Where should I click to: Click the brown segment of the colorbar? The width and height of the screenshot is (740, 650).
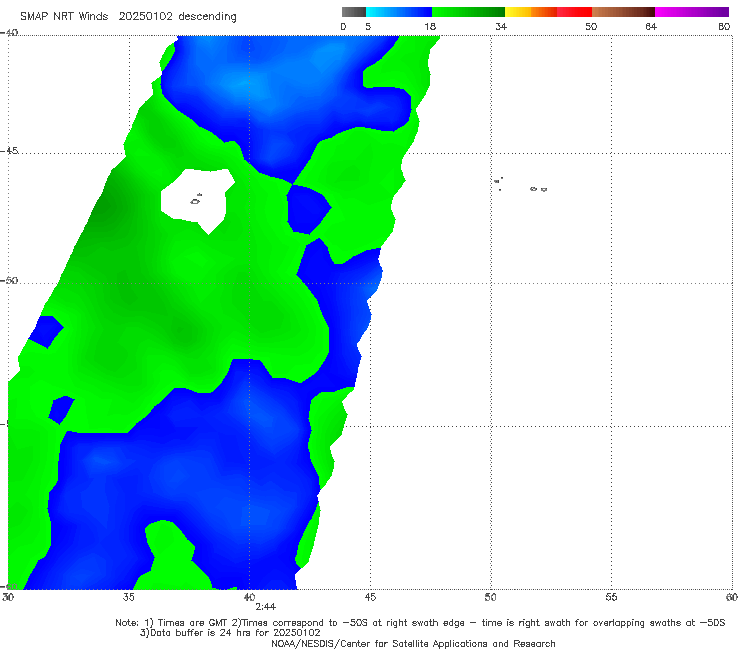pyautogui.click(x=623, y=12)
